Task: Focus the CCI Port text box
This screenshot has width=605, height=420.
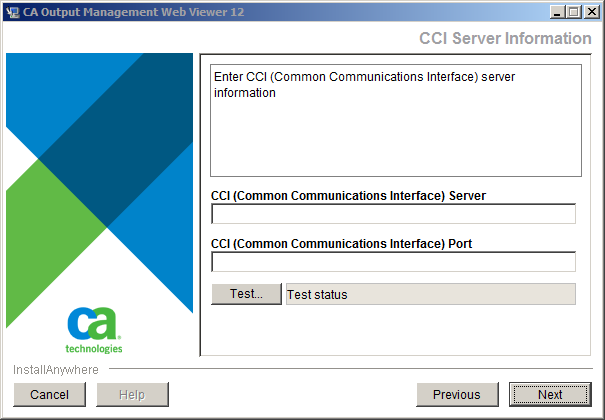Action: pos(393,262)
